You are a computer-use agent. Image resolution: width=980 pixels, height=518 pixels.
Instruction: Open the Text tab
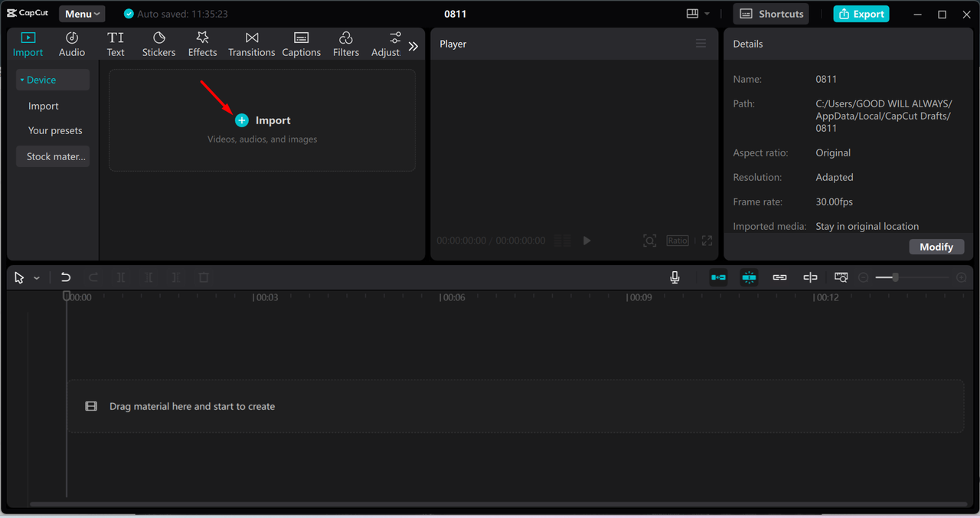tap(116, 44)
